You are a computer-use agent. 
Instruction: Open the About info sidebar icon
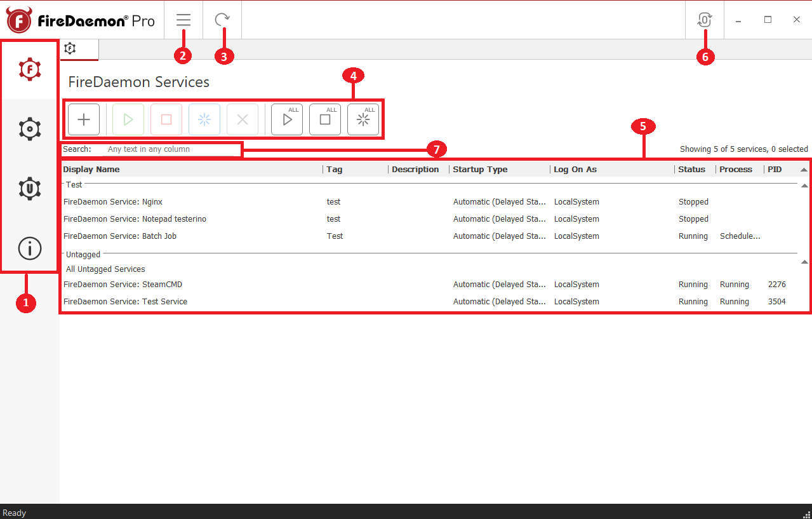[30, 248]
